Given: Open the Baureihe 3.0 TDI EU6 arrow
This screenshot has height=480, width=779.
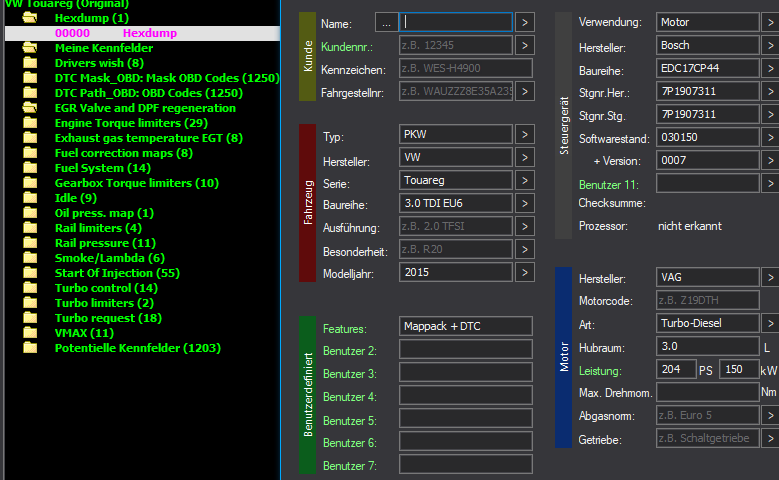Looking at the screenshot, I should [525, 203].
